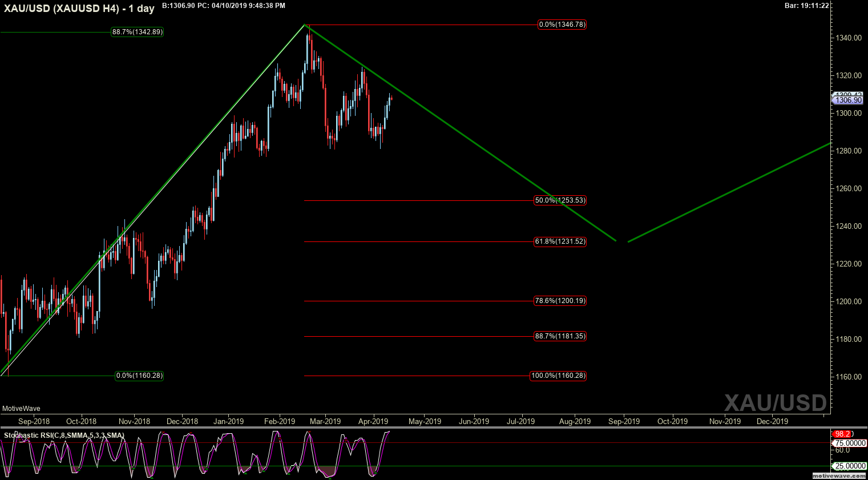This screenshot has width=868, height=480.
Task: Click Aug-2019 on the time axis
Action: point(575,421)
